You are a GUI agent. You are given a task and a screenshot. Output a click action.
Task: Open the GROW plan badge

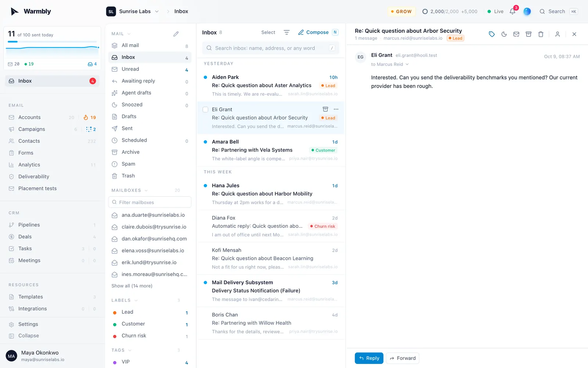tap(401, 11)
